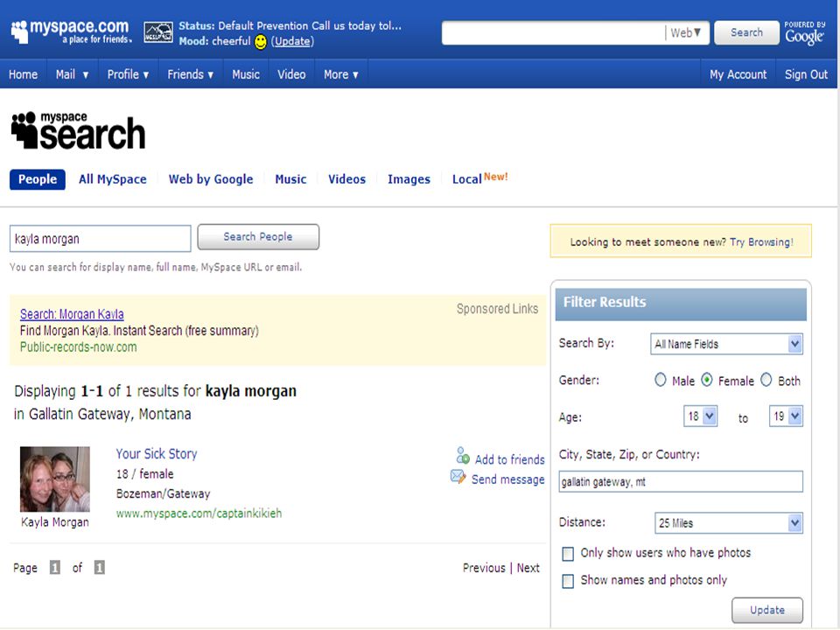Open the More menu dropdown
Screen dimensions: 840x630
(340, 74)
